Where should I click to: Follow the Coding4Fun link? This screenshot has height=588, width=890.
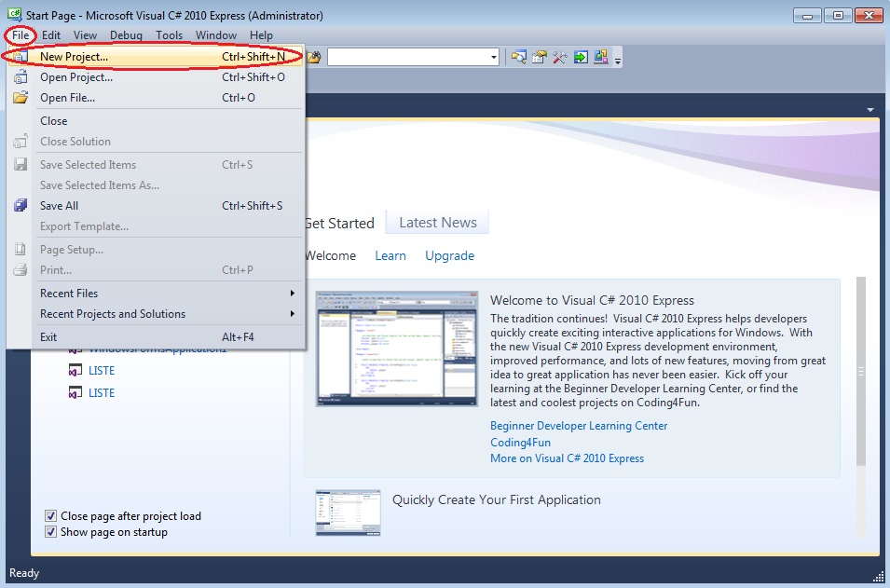520,443
